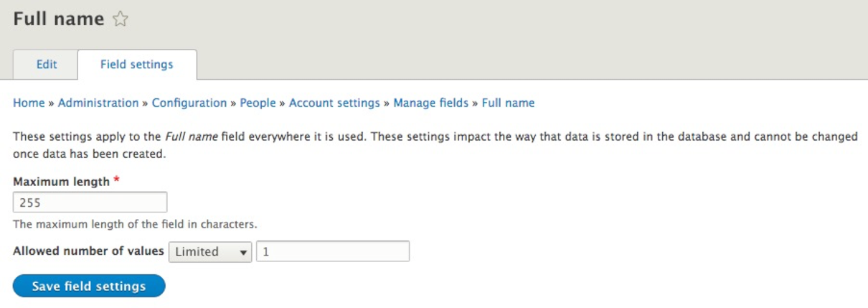The image size is (868, 308).
Task: Switch to the Edit tab
Action: (x=47, y=65)
